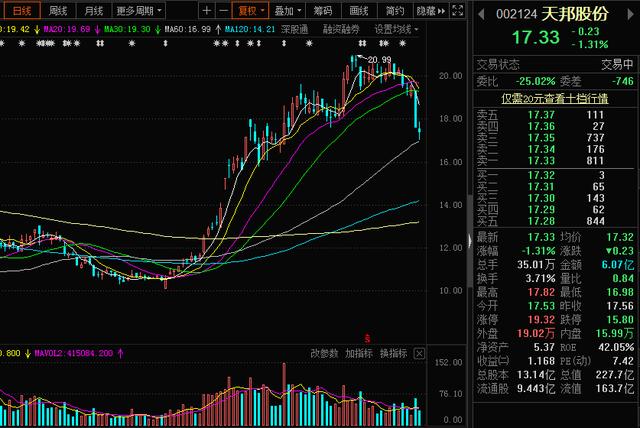The image size is (640, 428).
Task: Click the 卖二 price 17.34
Action: (541, 149)
